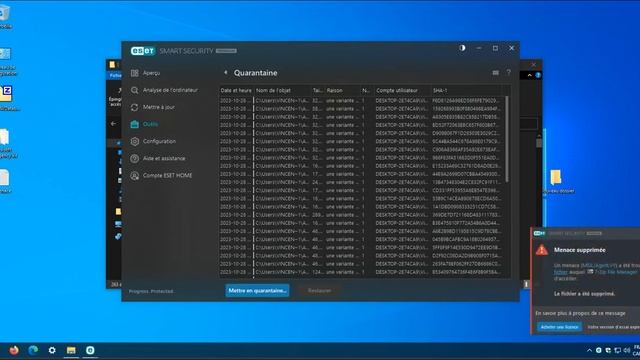The height and width of the screenshot is (360, 640).
Task: Click the ESET logo in the title bar
Action: tap(143, 51)
